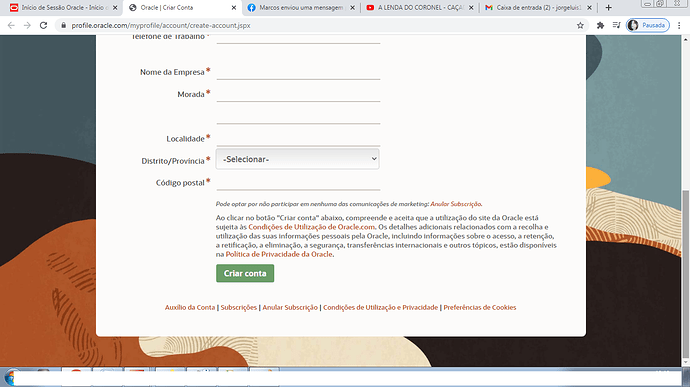Expand the Distrito/Provincia dropdown

297,159
